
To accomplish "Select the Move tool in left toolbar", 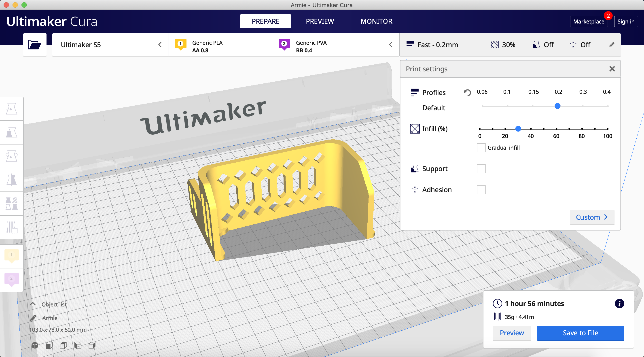I will tap(11, 109).
